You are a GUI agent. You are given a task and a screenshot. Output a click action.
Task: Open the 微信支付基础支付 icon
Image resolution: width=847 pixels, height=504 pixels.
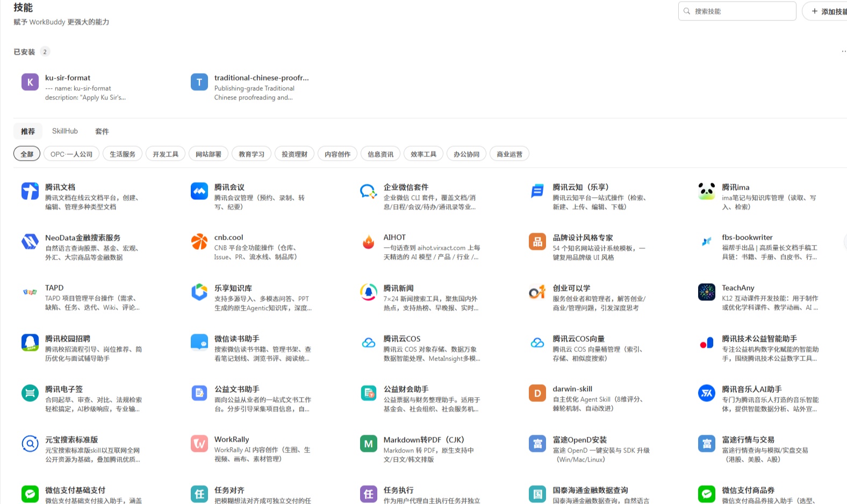pos(30,494)
